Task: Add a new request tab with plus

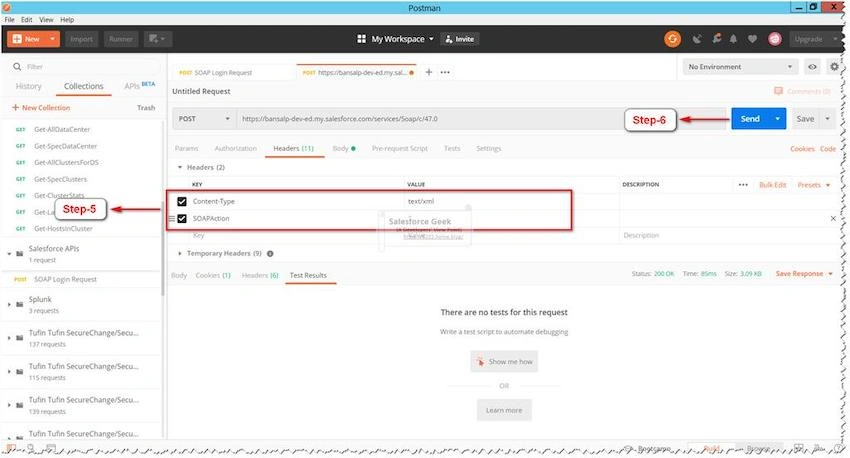Action: coord(428,72)
